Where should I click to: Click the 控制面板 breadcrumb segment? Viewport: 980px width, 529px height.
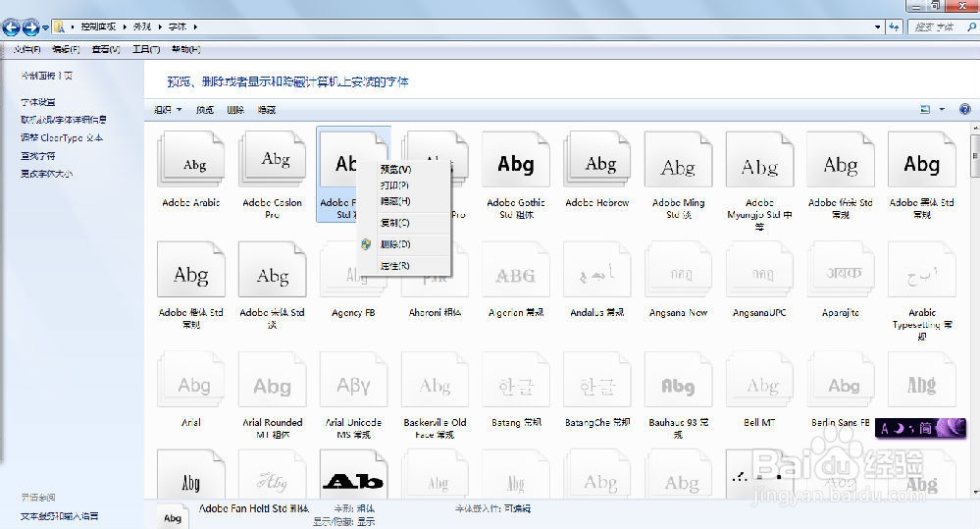point(98,26)
